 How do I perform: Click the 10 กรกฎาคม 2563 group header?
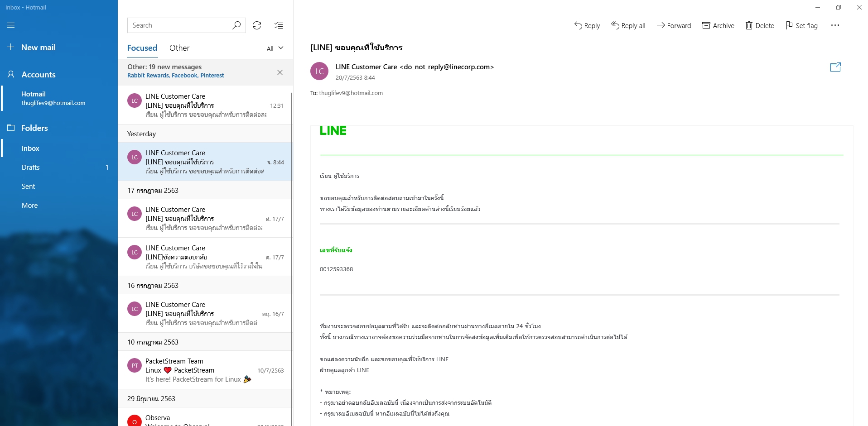tap(205, 342)
